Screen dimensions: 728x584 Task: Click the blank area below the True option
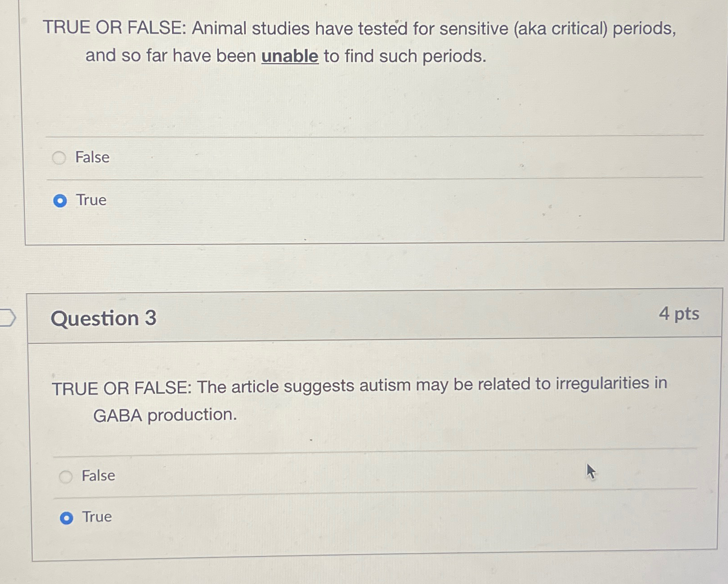click(x=361, y=228)
